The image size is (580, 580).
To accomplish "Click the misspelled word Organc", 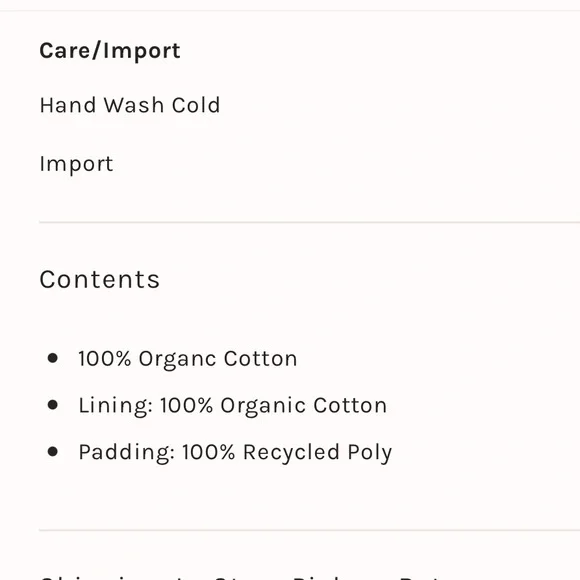I will pos(177,359).
